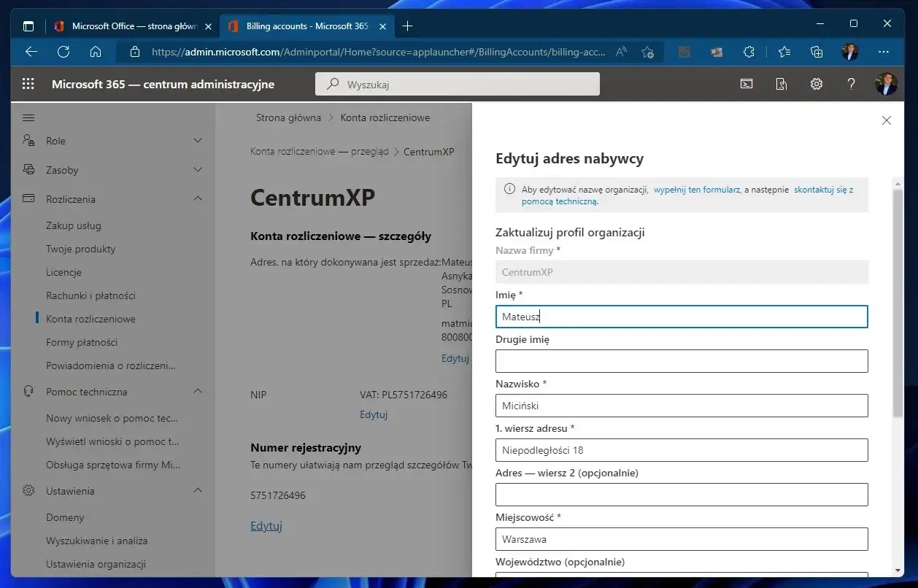
Task: Click into the Drugie imię text field
Action: [681, 361]
